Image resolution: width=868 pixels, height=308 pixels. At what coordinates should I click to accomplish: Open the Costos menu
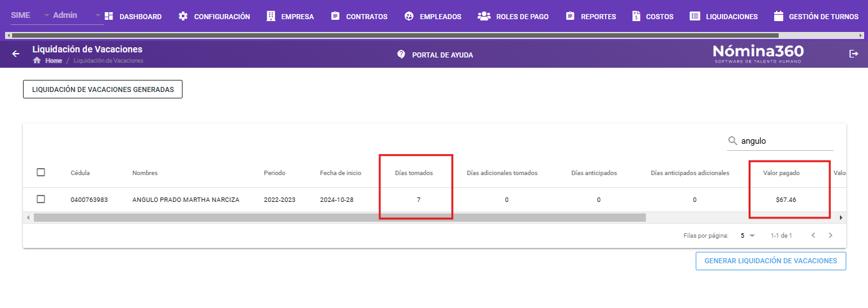(652, 17)
